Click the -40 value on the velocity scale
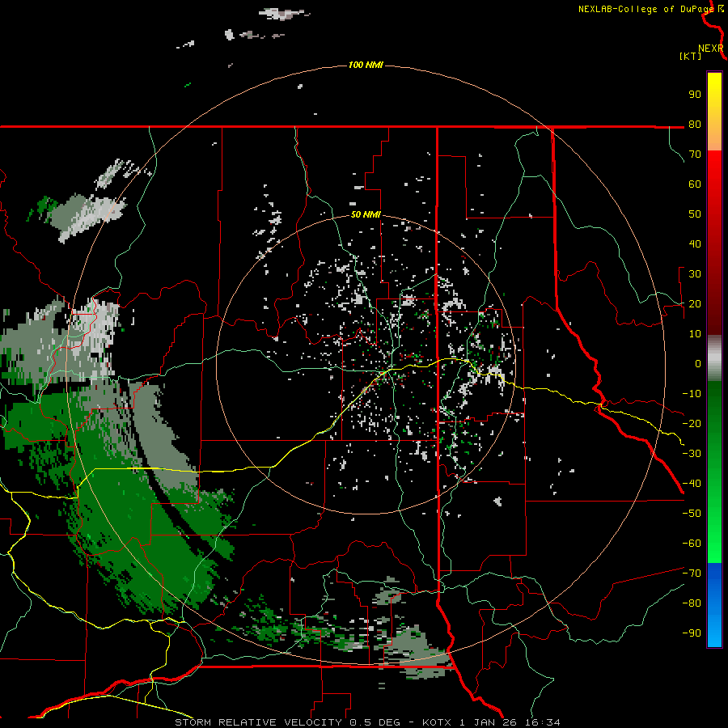728x728 pixels. [692, 484]
